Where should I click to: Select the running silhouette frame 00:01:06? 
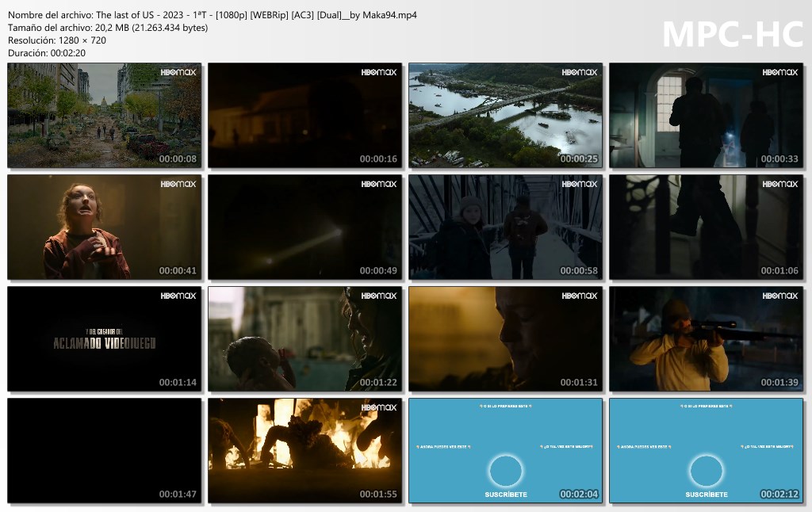click(706, 227)
